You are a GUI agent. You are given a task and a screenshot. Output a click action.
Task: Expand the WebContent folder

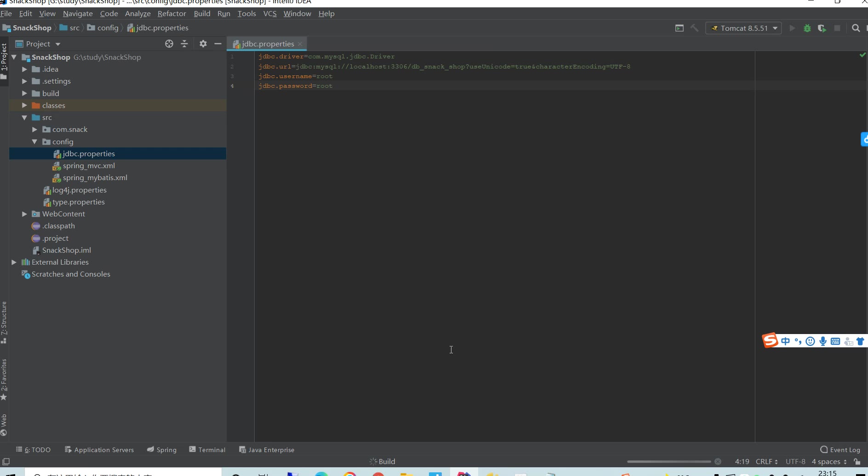point(24,214)
